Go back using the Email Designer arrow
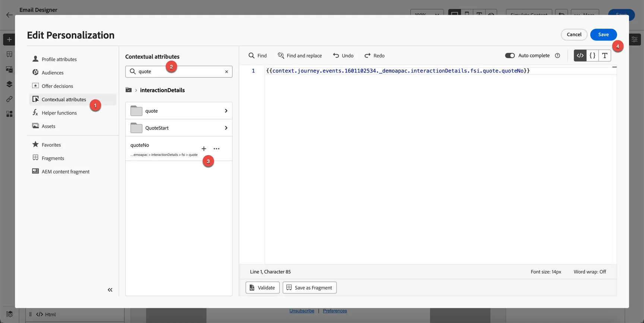Viewport: 644px width, 323px height. 9,15
